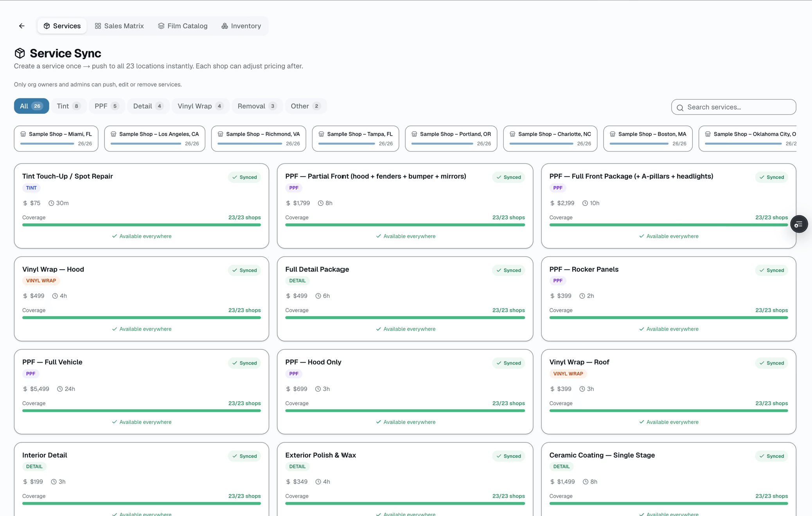Click the $1,499 price on Ceramic Coating card

(566, 482)
